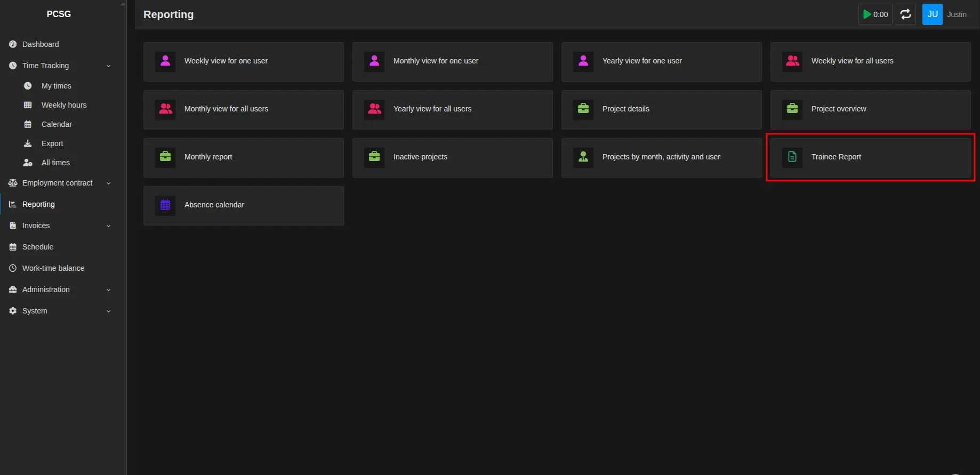Click the briefcase icon on Project details

[x=583, y=109]
